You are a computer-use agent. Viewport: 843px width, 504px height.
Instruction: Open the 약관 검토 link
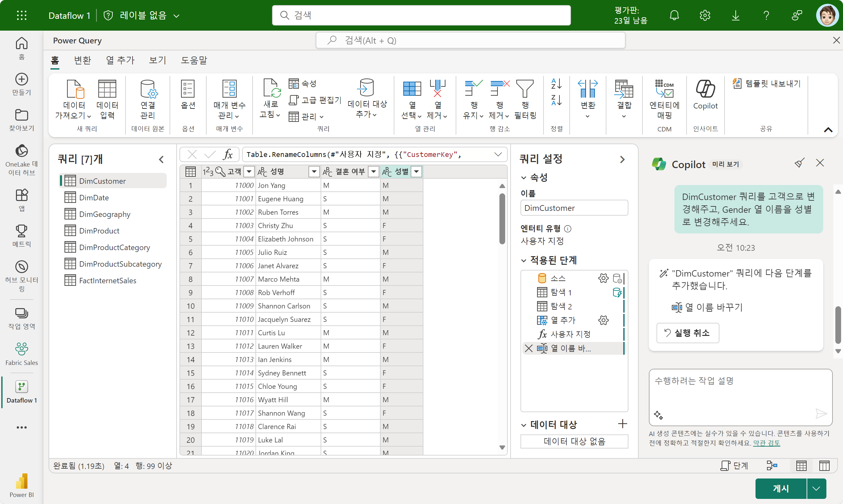click(x=766, y=443)
